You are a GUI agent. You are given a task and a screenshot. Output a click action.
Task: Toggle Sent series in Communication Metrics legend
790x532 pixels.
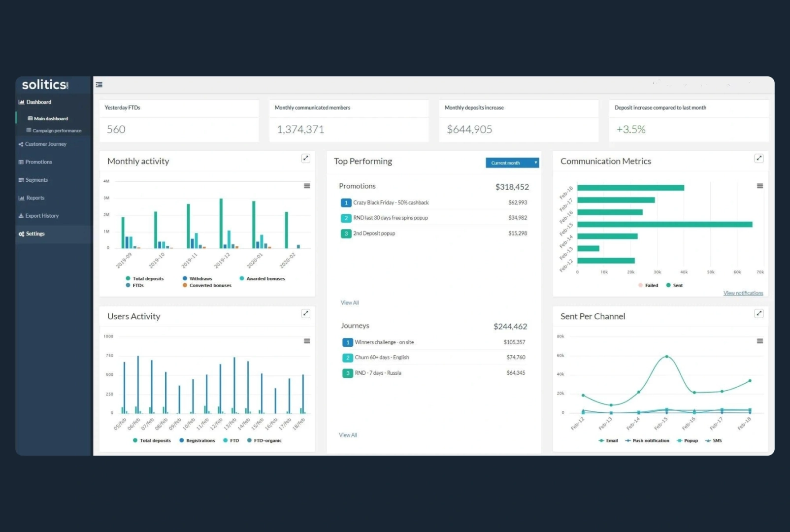tap(674, 286)
